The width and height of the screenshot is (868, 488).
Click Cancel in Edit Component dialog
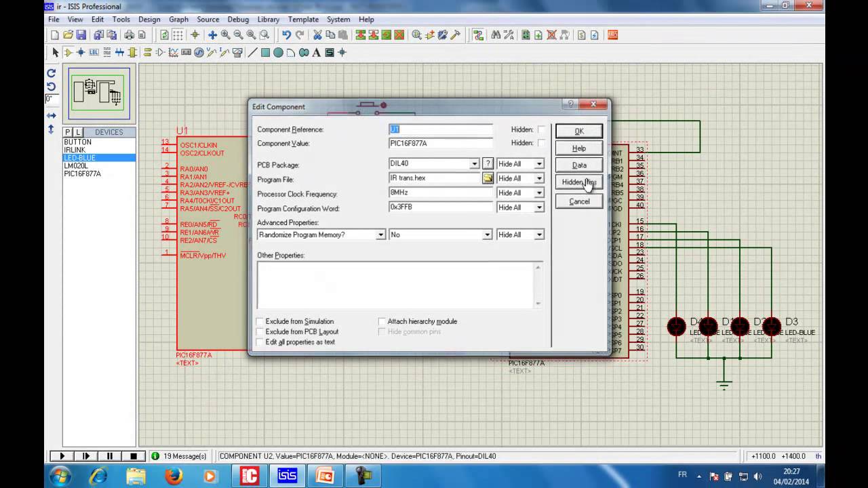pyautogui.click(x=579, y=201)
